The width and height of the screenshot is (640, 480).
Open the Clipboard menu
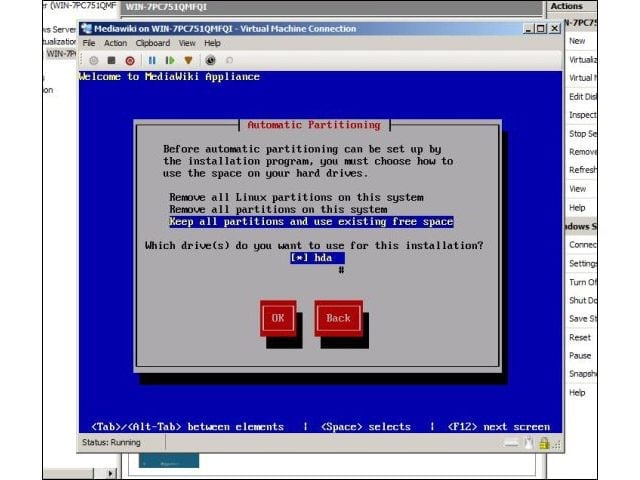point(153,43)
